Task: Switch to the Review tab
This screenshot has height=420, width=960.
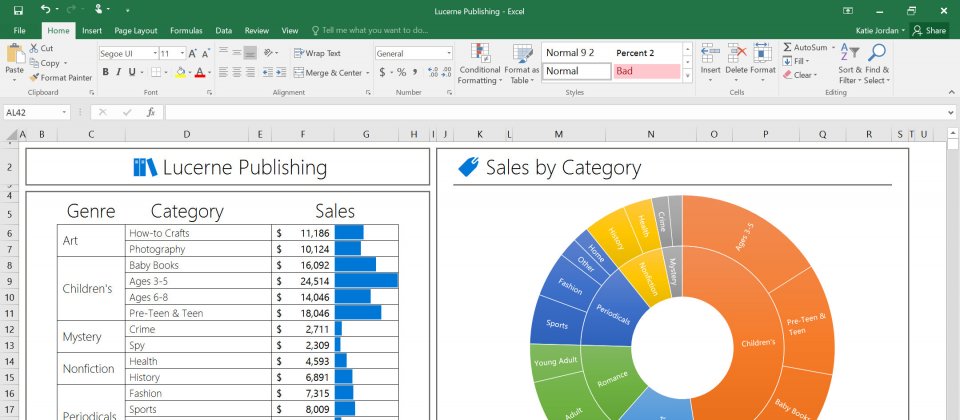Action: (257, 31)
